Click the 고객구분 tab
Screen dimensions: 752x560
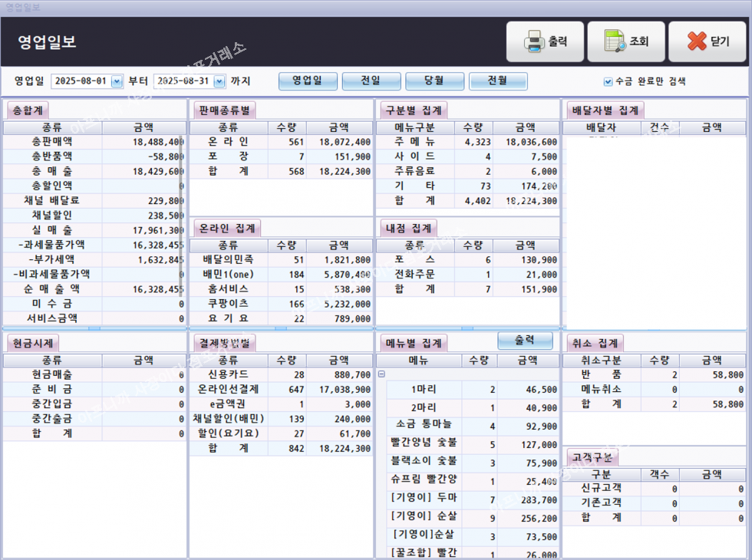[x=592, y=456]
